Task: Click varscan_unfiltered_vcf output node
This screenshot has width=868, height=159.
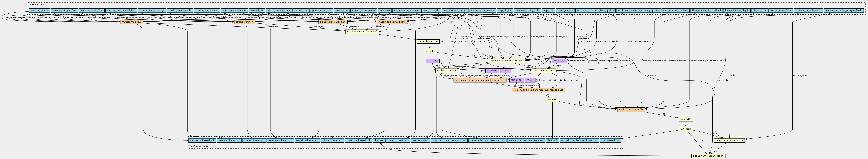Action: [x=202, y=140]
